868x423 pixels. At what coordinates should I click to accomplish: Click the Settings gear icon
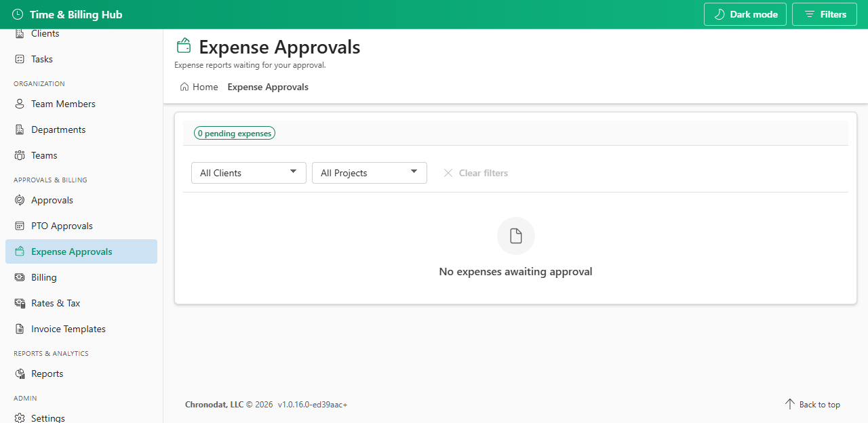tap(20, 418)
